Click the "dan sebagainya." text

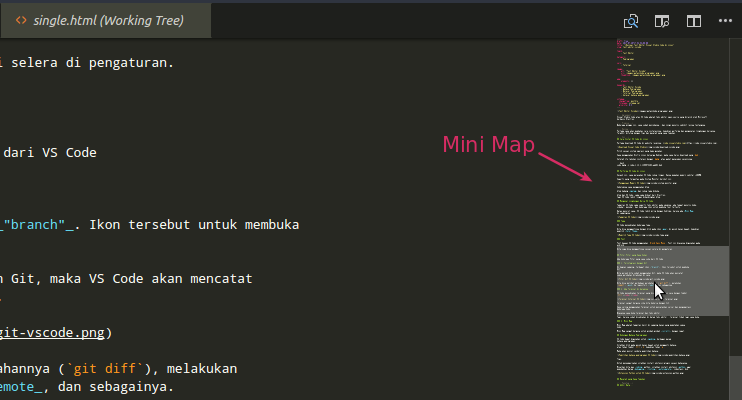pos(115,387)
